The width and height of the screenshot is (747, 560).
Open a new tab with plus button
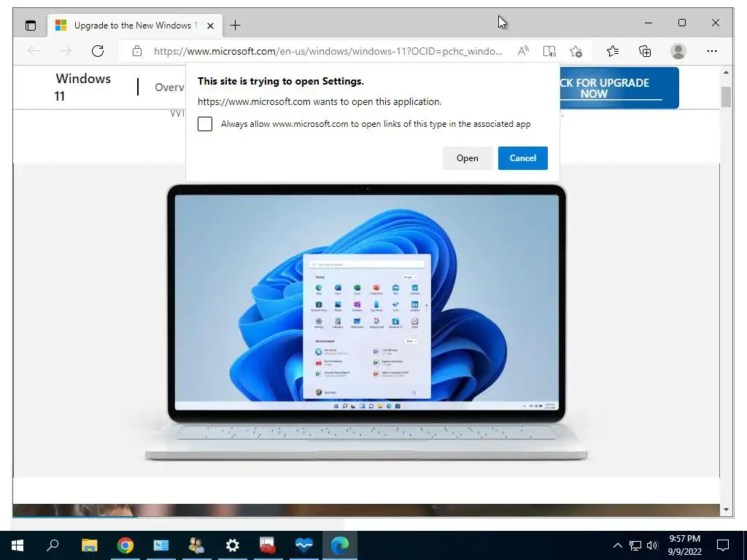coord(236,26)
